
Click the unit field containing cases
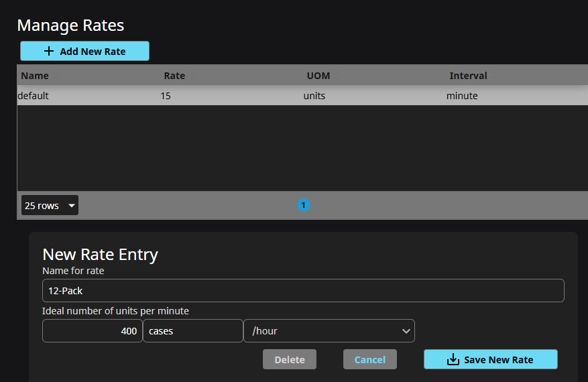tap(192, 331)
